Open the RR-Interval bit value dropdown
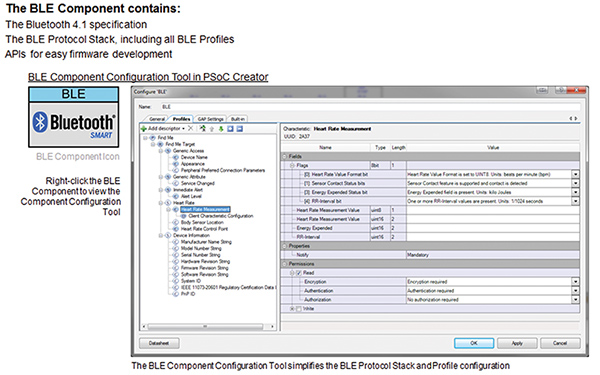Image resolution: width=600 pixels, height=375 pixels. click(575, 201)
